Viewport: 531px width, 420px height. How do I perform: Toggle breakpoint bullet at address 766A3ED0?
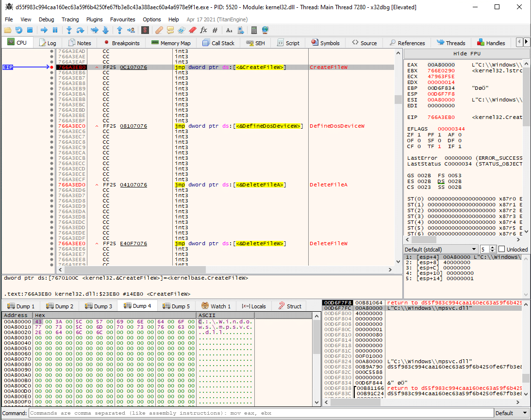[x=51, y=185]
